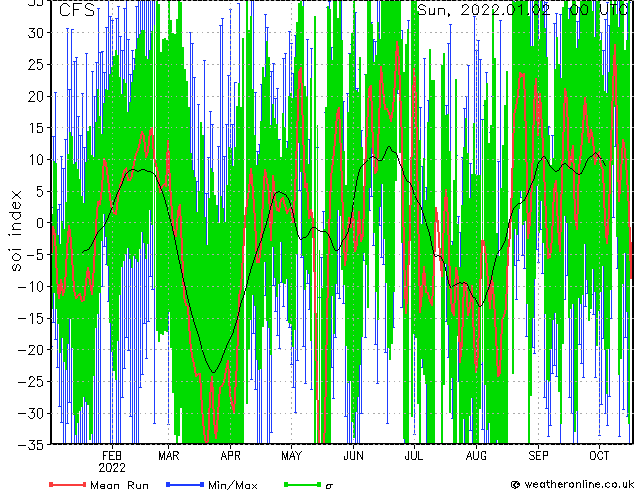Click the JUL month label

click(414, 456)
